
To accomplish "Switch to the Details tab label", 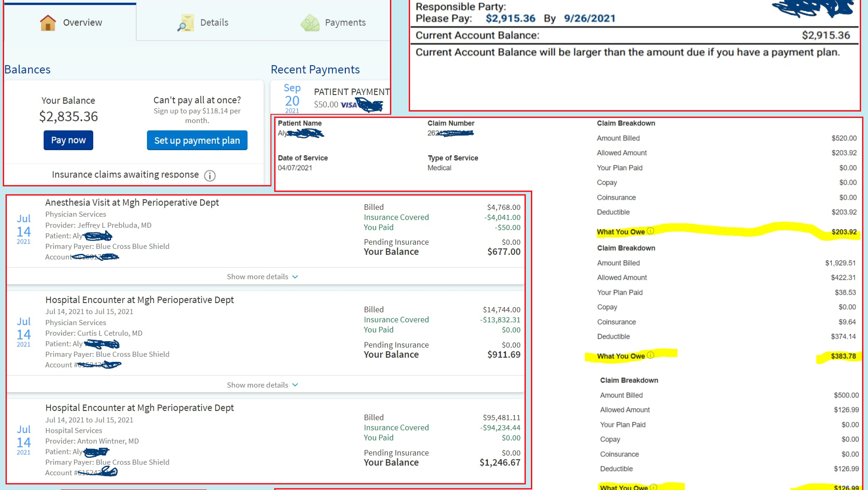I will [214, 23].
